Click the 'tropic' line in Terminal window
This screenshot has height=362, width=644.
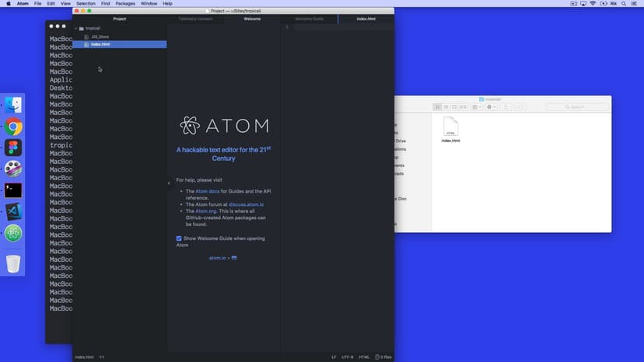pos(61,145)
